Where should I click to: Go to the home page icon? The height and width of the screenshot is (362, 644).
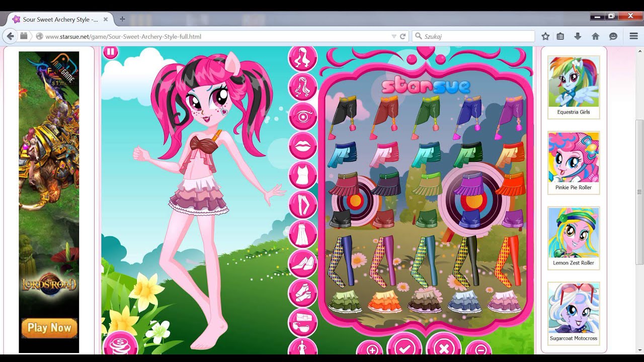click(x=595, y=36)
